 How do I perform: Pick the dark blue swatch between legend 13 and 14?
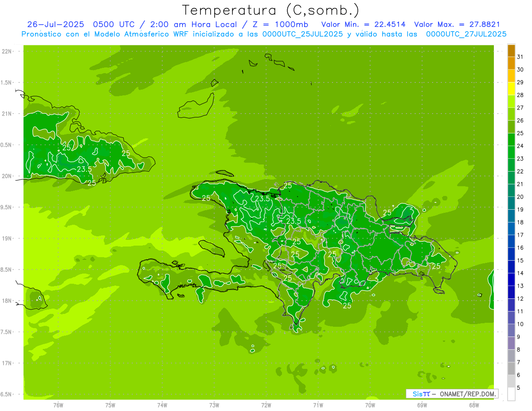511,279
